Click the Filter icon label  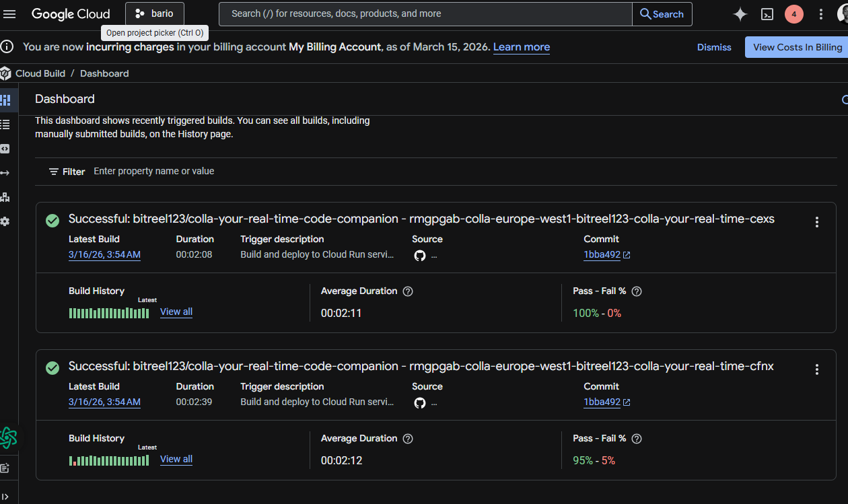coord(67,172)
